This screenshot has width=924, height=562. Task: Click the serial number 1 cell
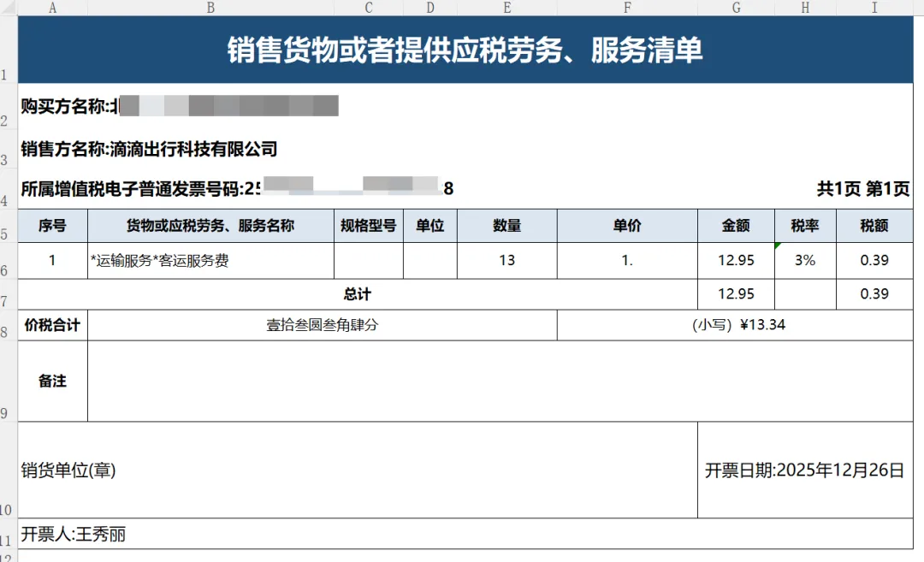point(52,260)
